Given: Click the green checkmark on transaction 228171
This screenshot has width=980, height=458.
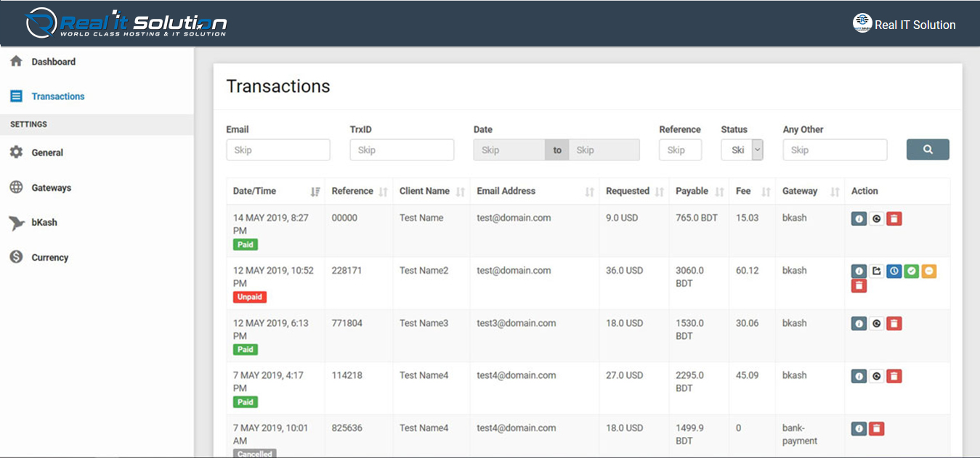Looking at the screenshot, I should pyautogui.click(x=912, y=271).
